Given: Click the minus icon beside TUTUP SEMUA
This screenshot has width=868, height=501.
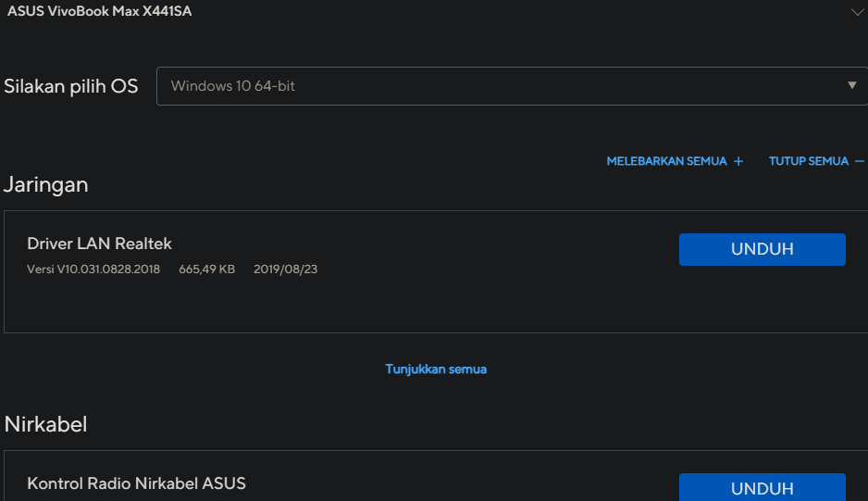Looking at the screenshot, I should (859, 161).
